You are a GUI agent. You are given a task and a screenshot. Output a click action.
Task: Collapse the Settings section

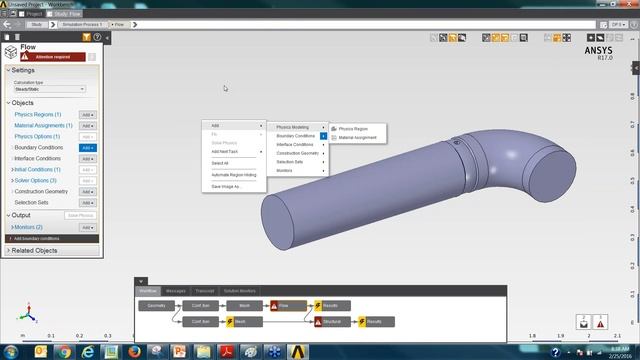click(8, 70)
